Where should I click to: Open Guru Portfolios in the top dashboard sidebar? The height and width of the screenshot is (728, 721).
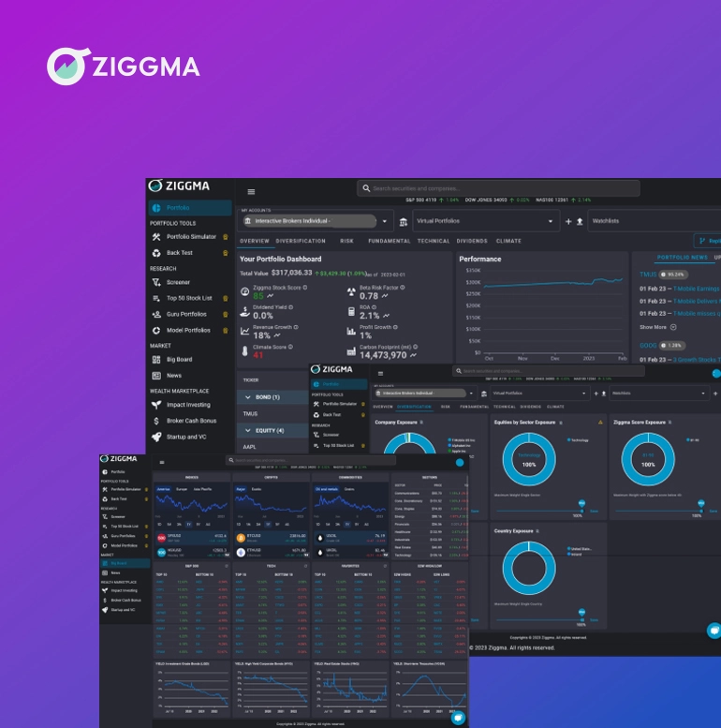coord(186,314)
